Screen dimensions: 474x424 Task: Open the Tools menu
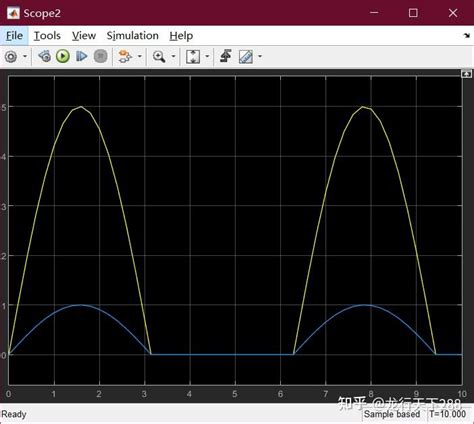click(47, 36)
